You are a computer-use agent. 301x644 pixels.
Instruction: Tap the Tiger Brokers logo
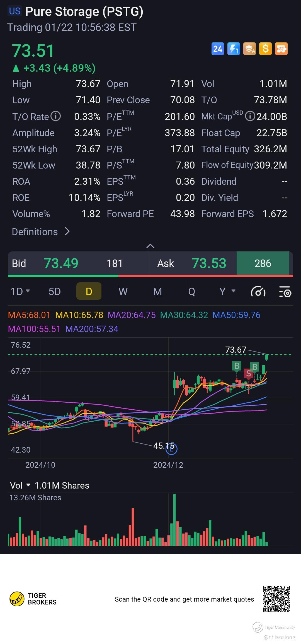click(x=33, y=599)
